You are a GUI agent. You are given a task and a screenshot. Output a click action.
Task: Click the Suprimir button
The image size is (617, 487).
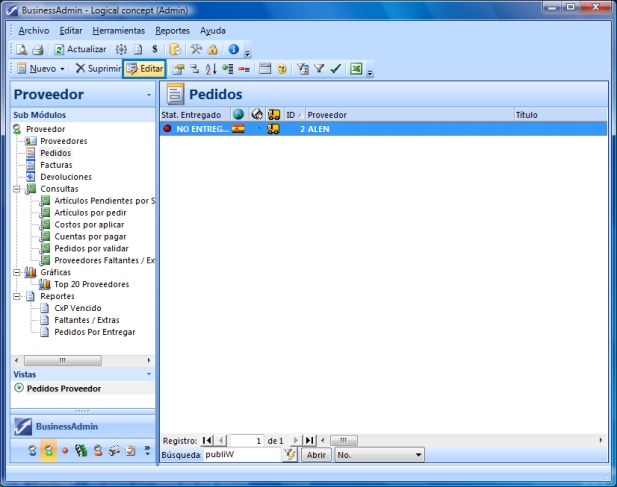(x=97, y=69)
